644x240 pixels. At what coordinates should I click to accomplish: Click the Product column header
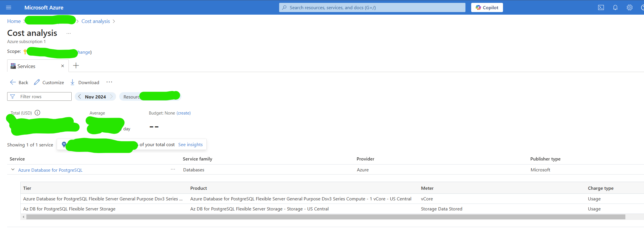[199, 188]
